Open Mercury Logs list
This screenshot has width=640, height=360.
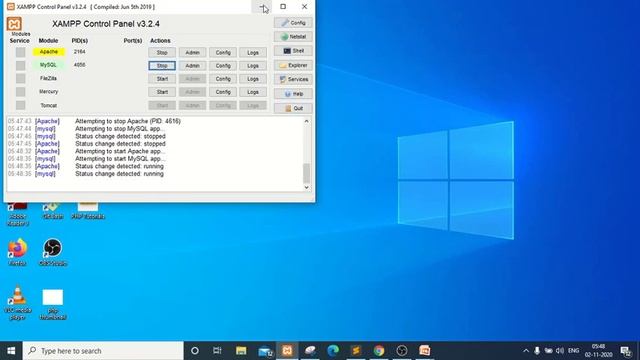pos(253,92)
